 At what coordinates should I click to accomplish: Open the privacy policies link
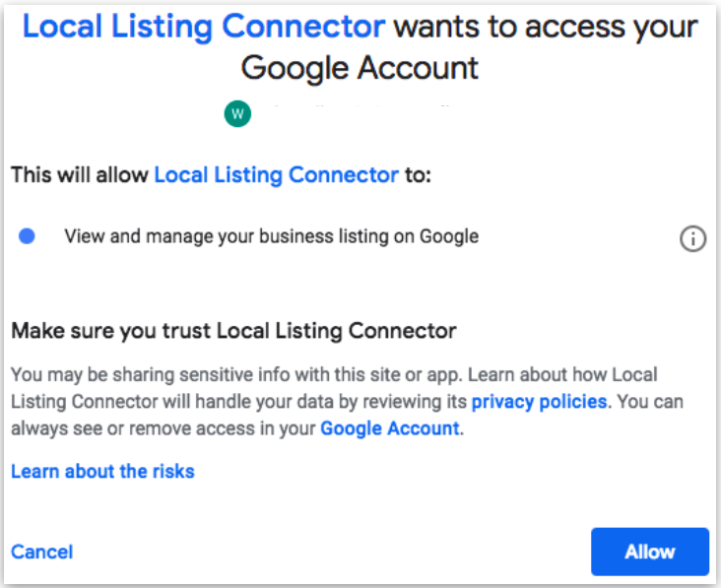click(540, 402)
